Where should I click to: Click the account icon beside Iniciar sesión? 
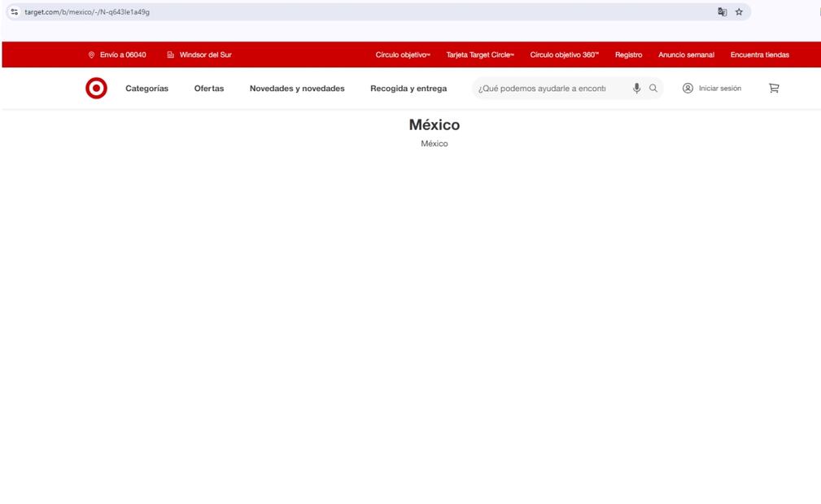tap(688, 88)
